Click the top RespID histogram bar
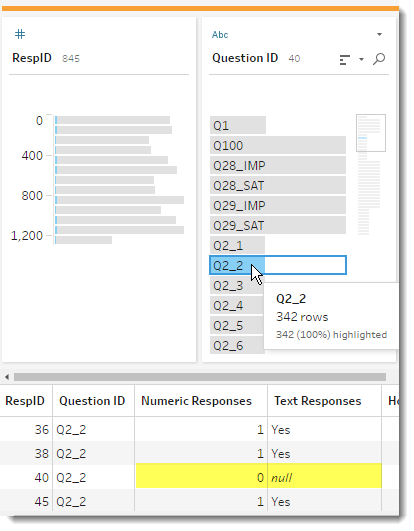 tap(112, 120)
